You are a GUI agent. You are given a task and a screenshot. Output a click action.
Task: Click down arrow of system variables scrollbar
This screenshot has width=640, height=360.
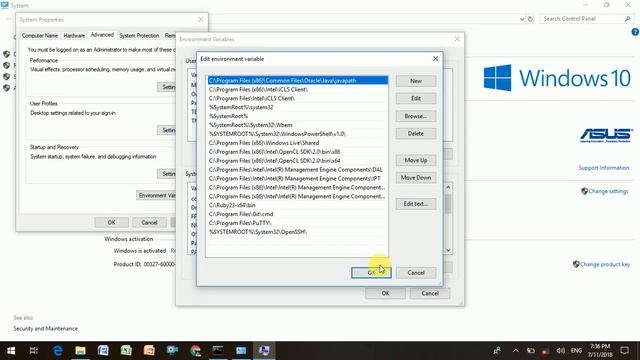[448, 250]
